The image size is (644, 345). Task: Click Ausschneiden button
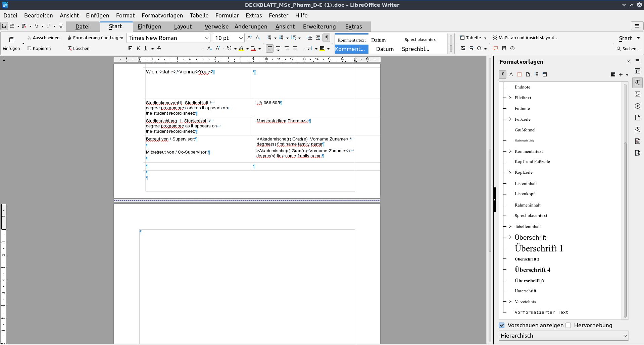click(x=43, y=38)
